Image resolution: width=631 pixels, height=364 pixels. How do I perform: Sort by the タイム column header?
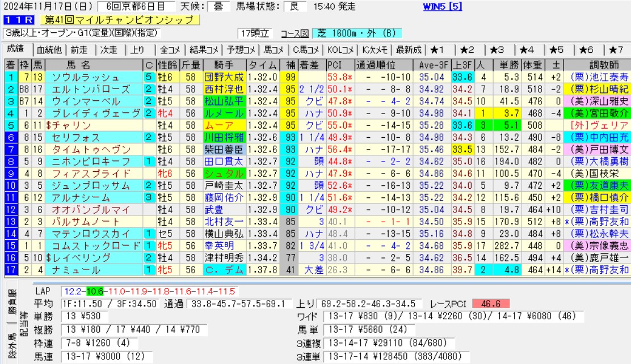pyautogui.click(x=263, y=65)
